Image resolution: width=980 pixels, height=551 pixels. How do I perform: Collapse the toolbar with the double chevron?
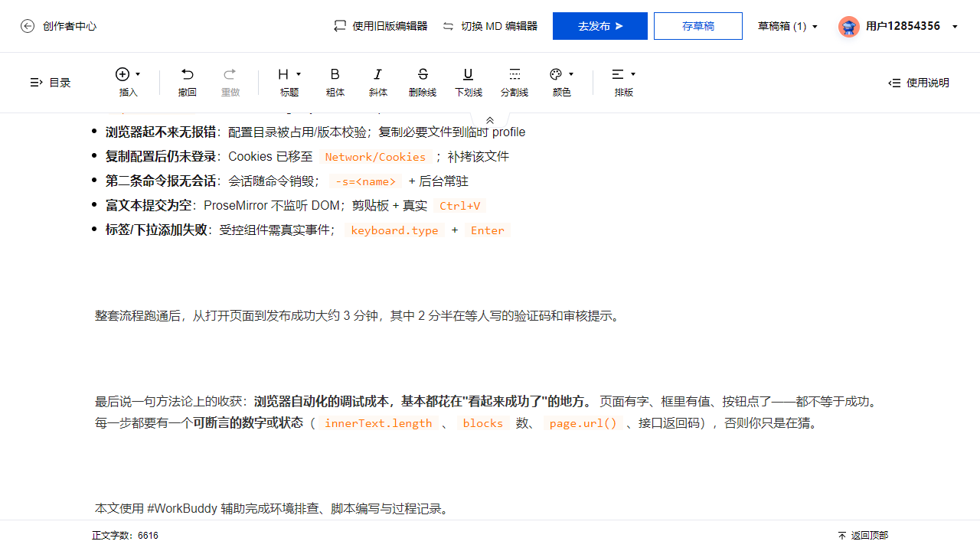(x=490, y=120)
